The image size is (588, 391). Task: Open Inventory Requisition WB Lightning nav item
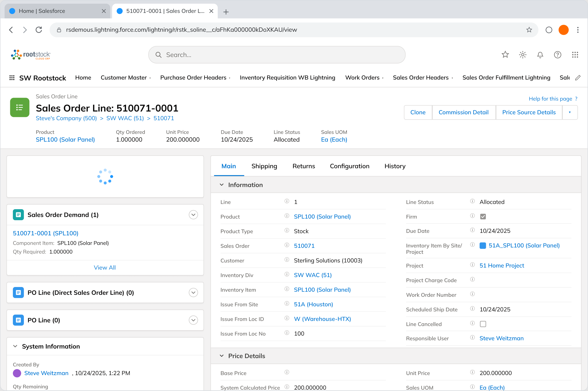coord(287,78)
